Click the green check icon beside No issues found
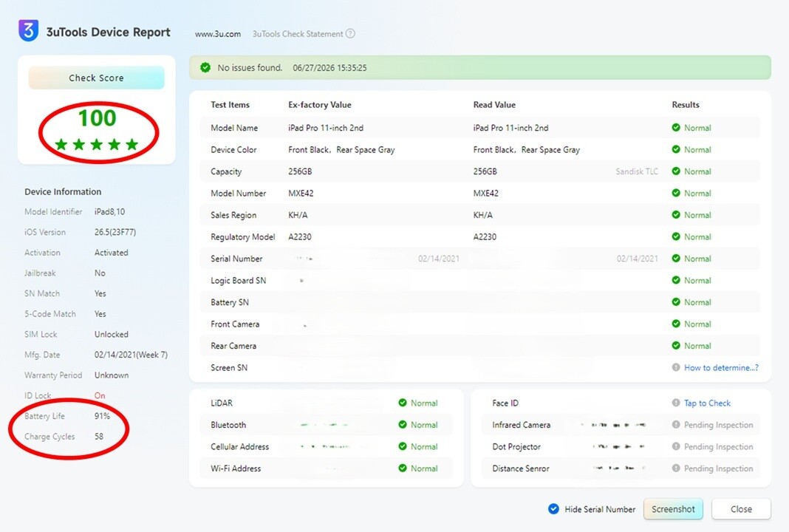 (205, 67)
